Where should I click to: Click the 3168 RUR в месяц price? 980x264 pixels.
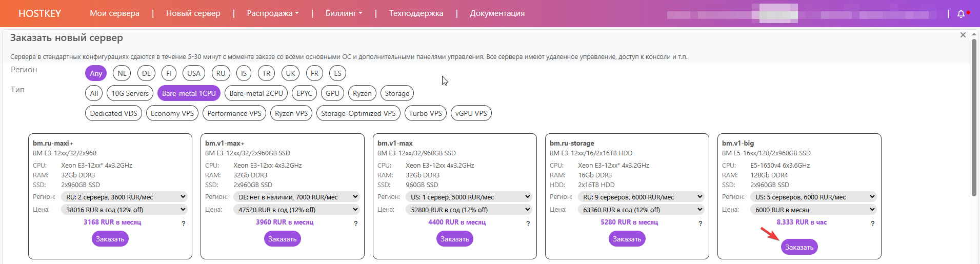tap(112, 222)
